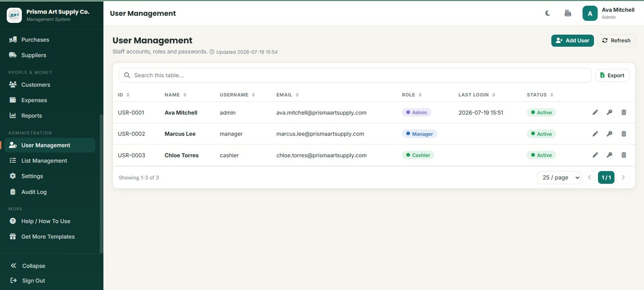Click last login 2026-07-19 15:51
Image resolution: width=644 pixels, height=290 pixels.
tap(481, 113)
